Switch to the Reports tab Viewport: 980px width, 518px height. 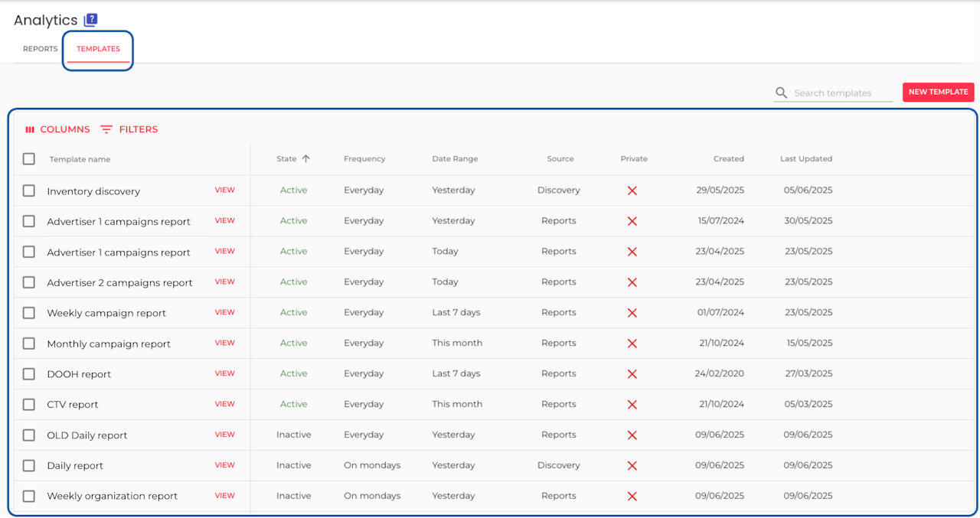tap(41, 49)
